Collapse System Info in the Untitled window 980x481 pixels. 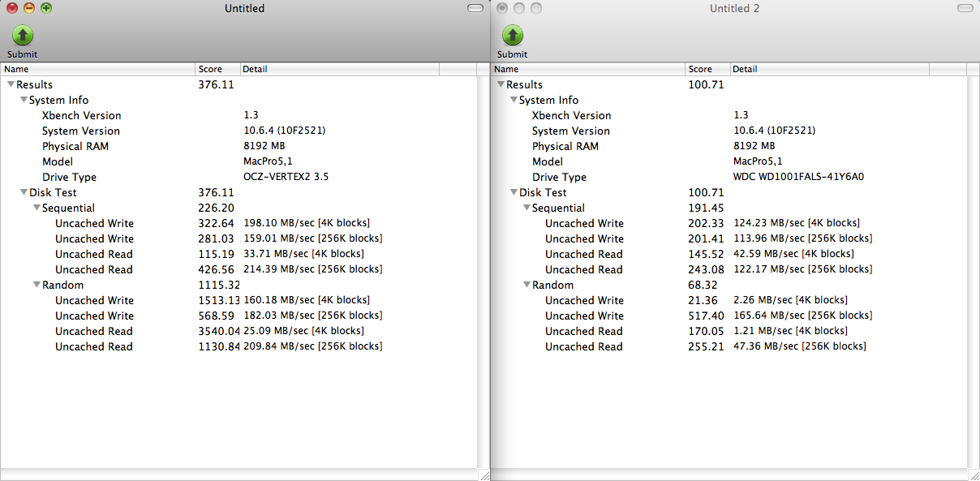[x=24, y=100]
